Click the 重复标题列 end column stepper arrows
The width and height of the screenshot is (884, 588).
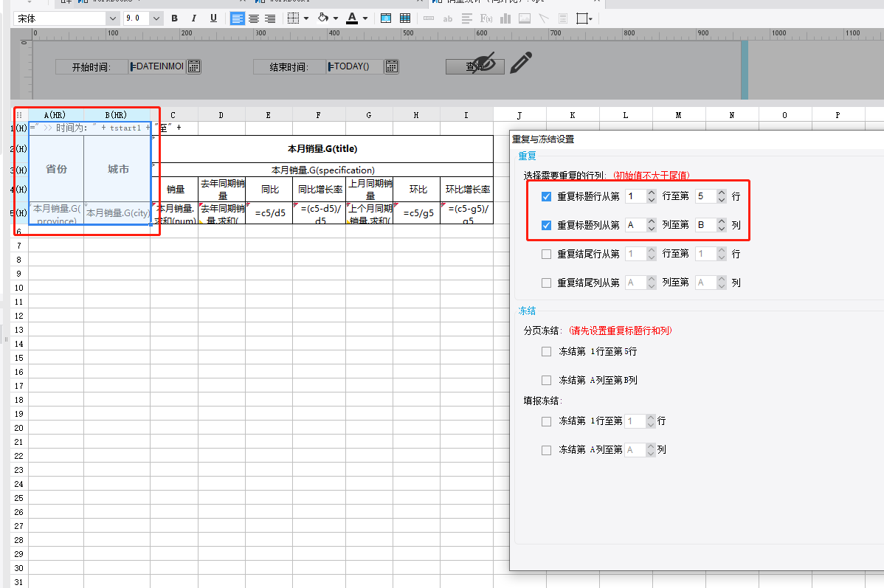tap(722, 225)
